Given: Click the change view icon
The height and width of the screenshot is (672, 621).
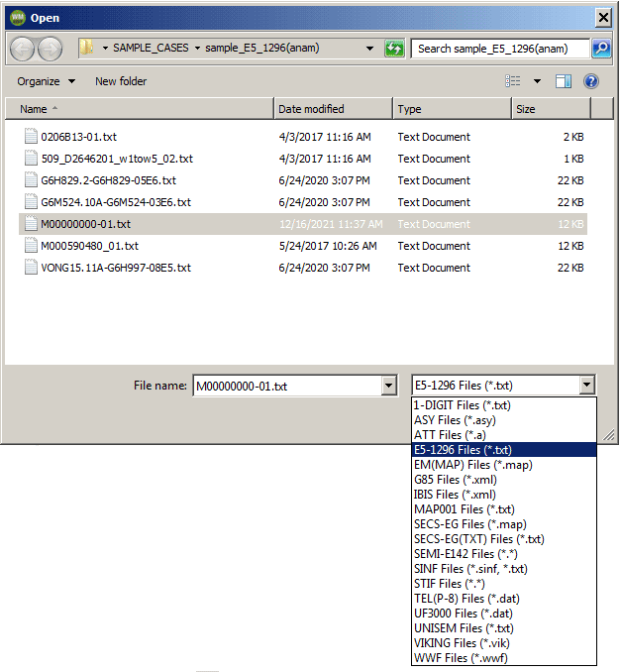Looking at the screenshot, I should click(513, 81).
